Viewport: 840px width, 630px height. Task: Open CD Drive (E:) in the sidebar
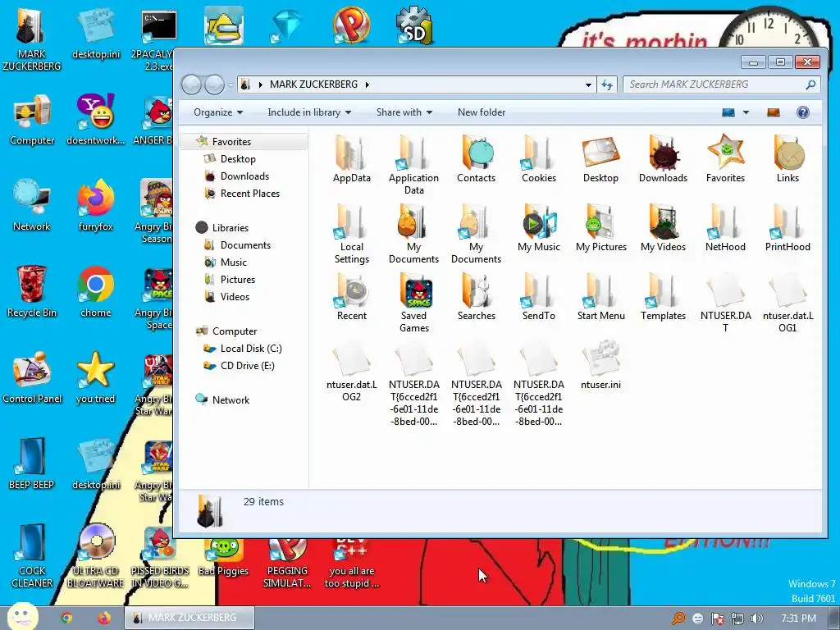(x=247, y=365)
